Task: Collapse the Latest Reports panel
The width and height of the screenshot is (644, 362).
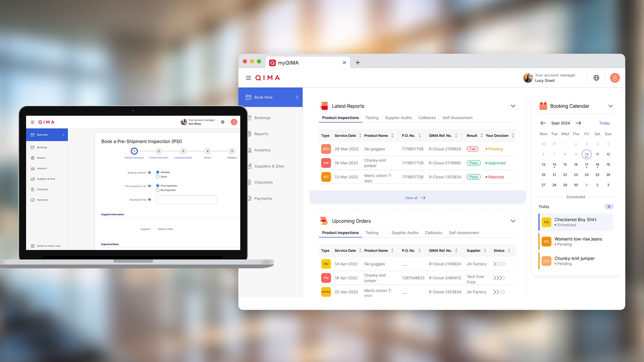Action: [x=513, y=106]
